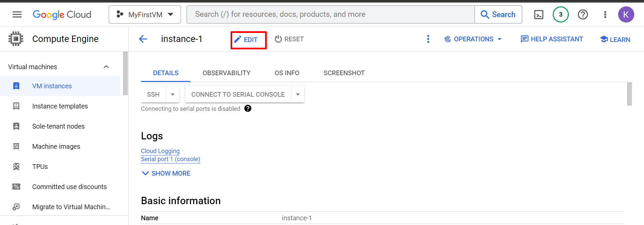The width and height of the screenshot is (644, 225).
Task: Open the help question mark menu
Action: pyautogui.click(x=583, y=14)
